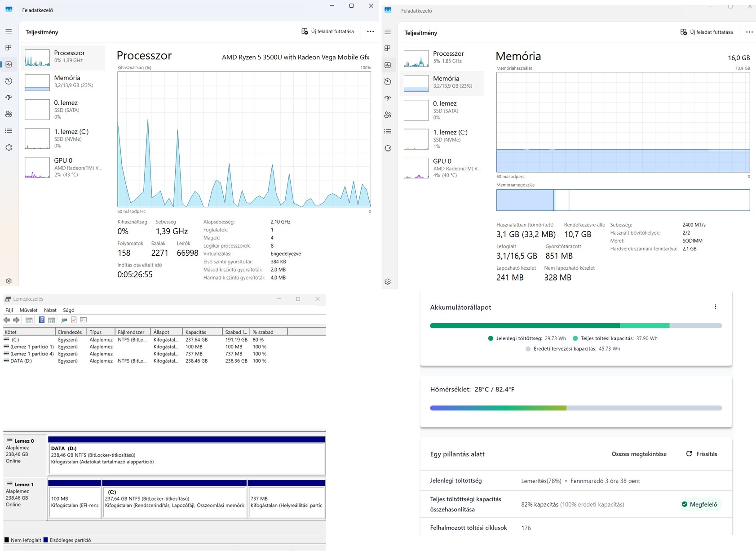Sort by Fájlrendszer column header in Lemezkezelés
Screen dimensions: 756x560
click(133, 332)
